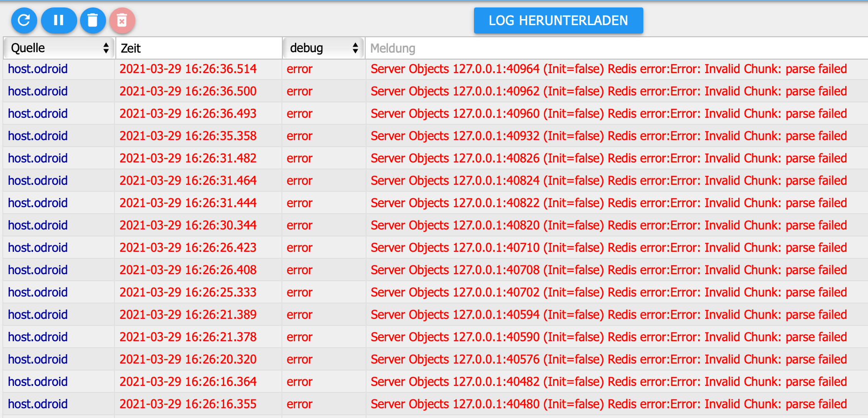This screenshot has height=418, width=868.
Task: Pause the log output
Action: (x=59, y=20)
